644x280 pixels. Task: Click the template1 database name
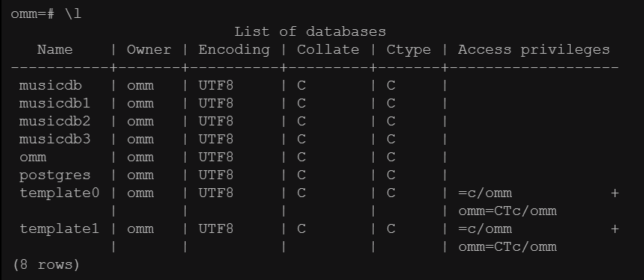pyautogui.click(x=59, y=228)
